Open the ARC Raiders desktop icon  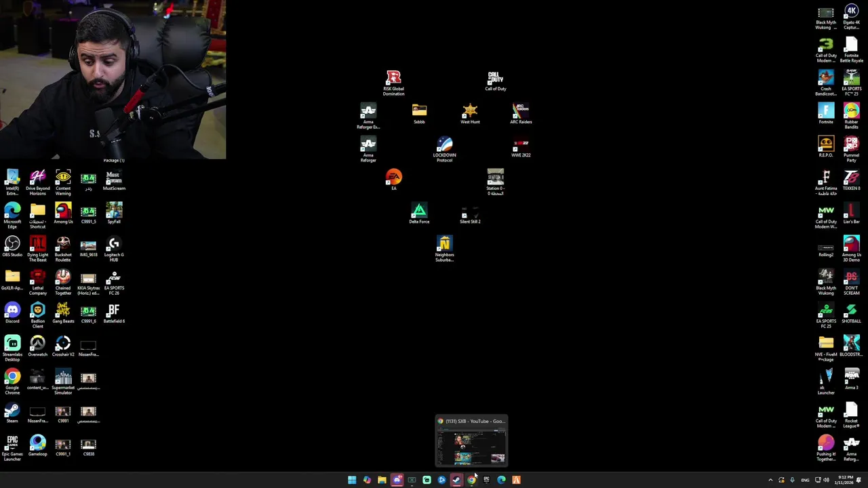pos(521,114)
